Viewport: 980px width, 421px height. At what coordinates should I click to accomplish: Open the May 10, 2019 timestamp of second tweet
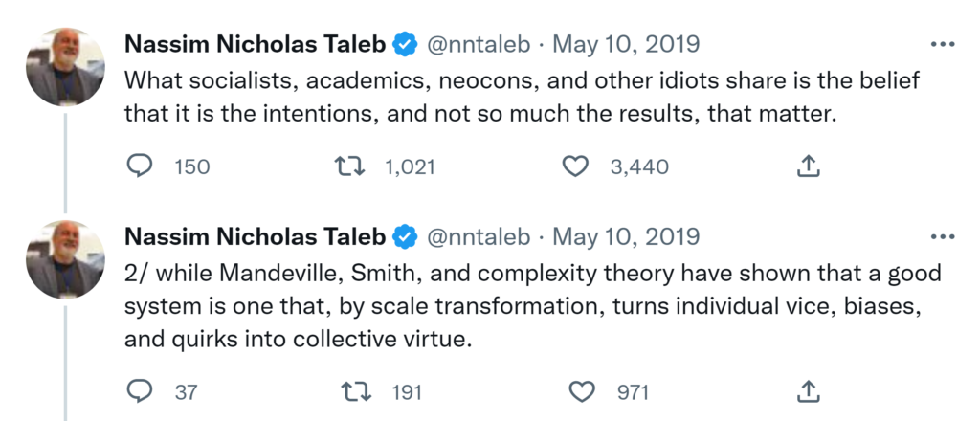(626, 235)
